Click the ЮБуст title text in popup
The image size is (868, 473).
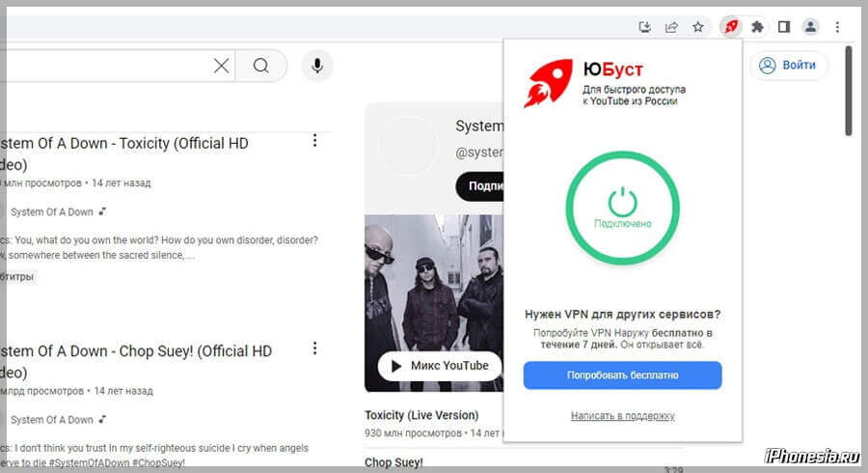[612, 70]
